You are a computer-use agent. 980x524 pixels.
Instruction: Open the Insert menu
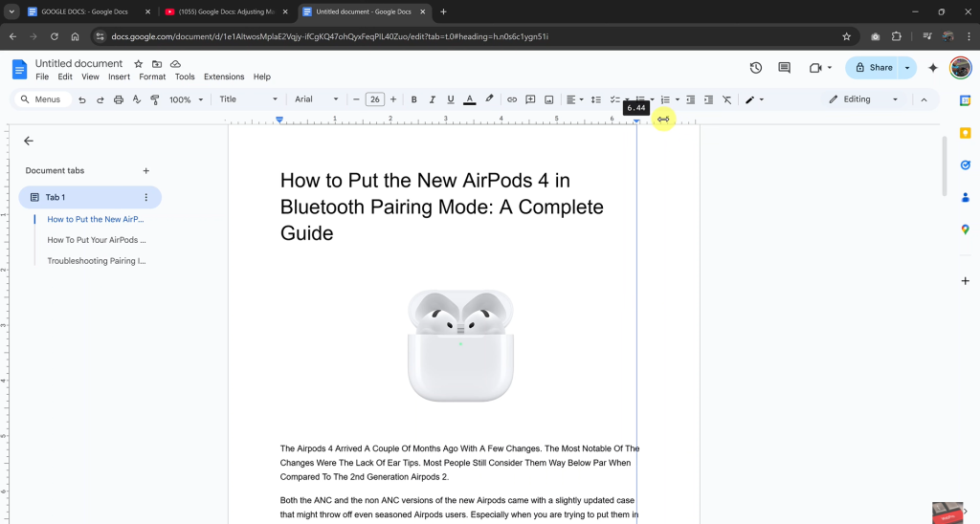click(119, 76)
